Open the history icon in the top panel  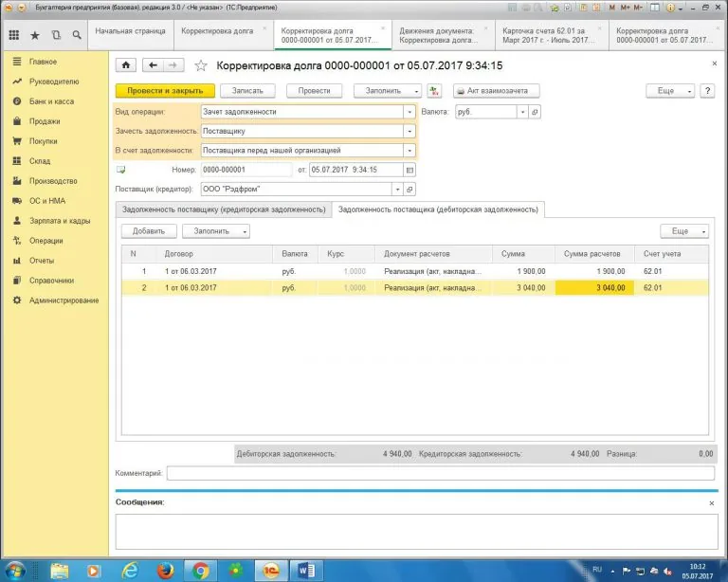(x=56, y=35)
